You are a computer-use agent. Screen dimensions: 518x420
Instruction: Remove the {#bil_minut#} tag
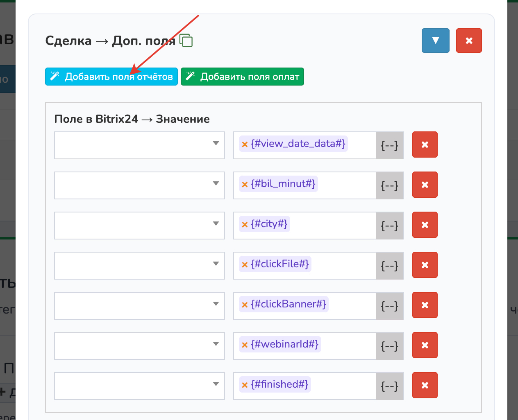pyautogui.click(x=245, y=184)
